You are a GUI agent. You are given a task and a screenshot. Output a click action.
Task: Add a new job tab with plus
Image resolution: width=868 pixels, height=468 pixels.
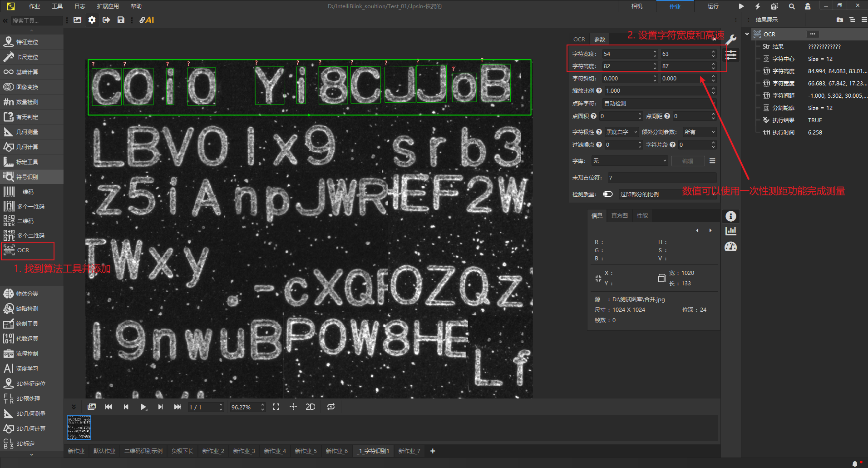433,451
